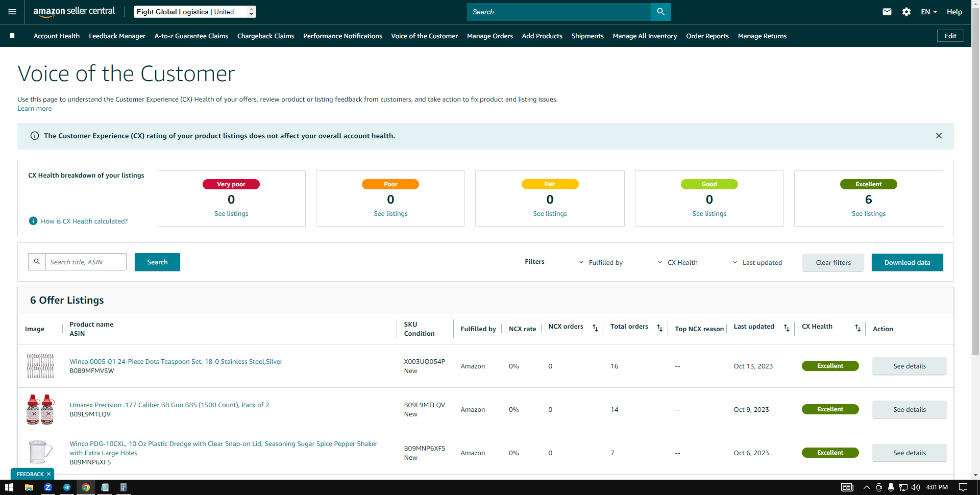Click Download data button
This screenshot has height=495, width=980.
[907, 262]
